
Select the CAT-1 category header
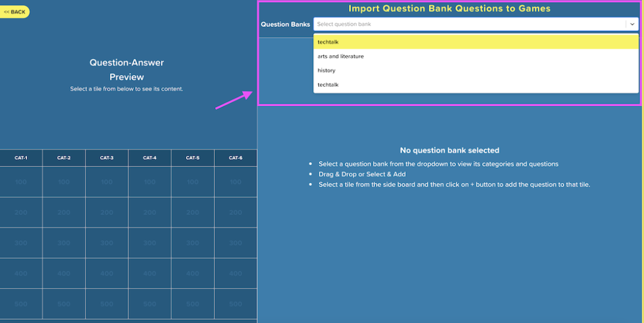click(21, 158)
